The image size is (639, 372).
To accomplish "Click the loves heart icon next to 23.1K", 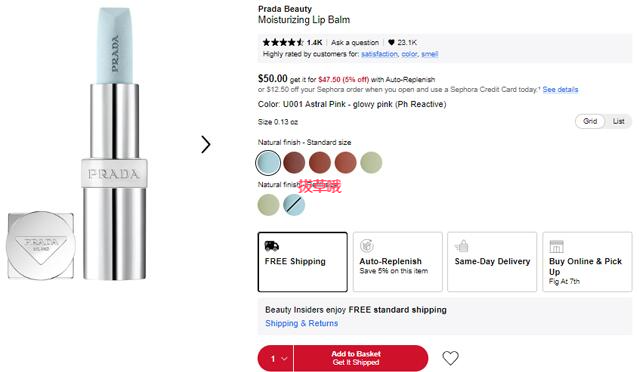I will click(x=391, y=42).
